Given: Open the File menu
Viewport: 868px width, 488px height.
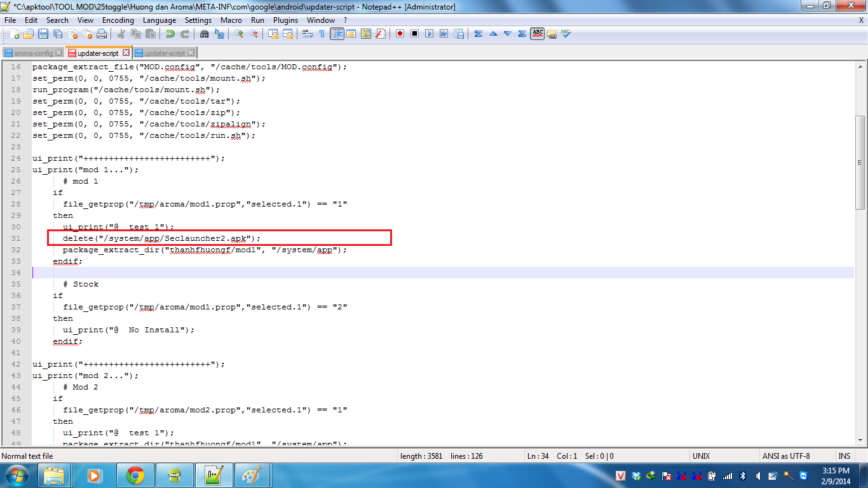Looking at the screenshot, I should coord(10,20).
